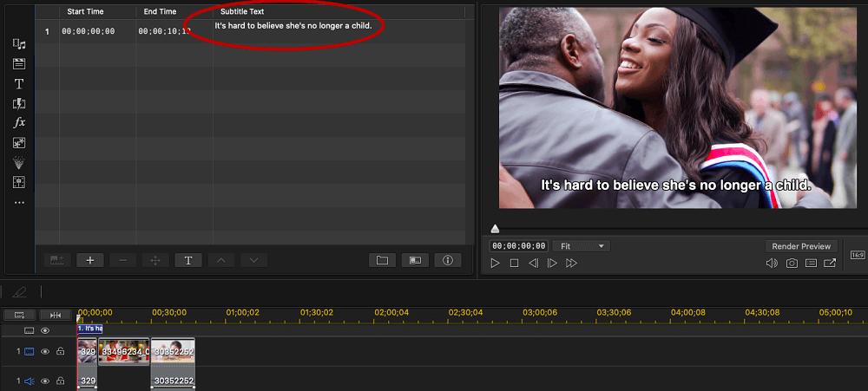
Task: Click the adjust subtitle position crosshair button
Action: click(155, 260)
